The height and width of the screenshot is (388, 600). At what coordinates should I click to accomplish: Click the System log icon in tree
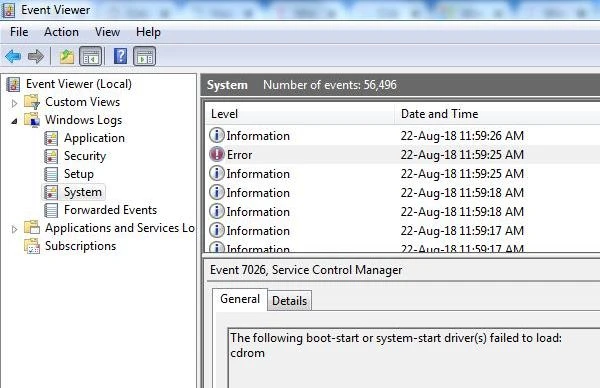pyautogui.click(x=51, y=192)
